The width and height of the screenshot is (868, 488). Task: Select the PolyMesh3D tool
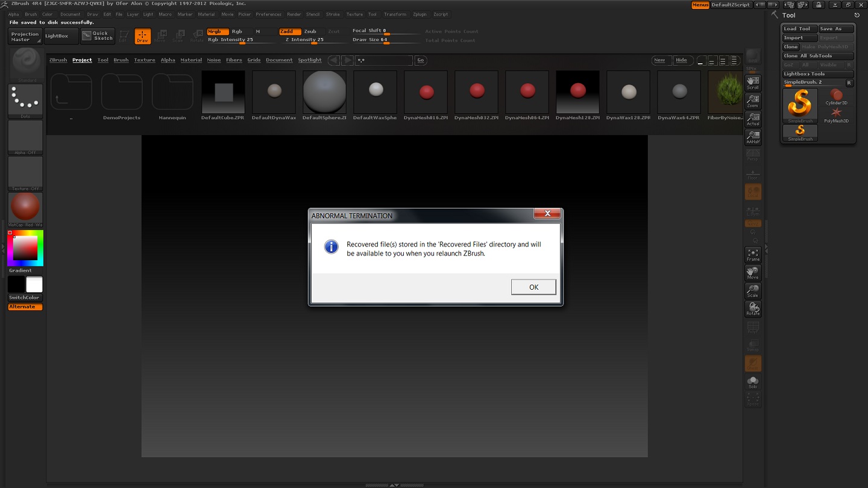pos(836,115)
